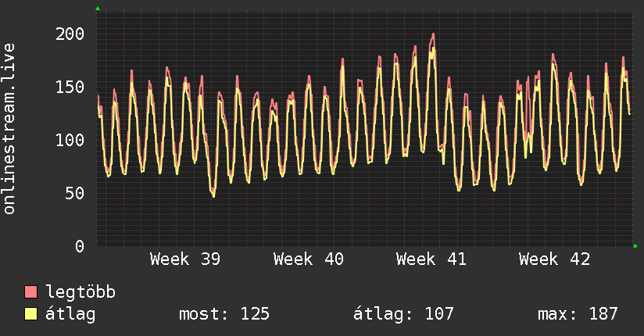Click the 100 y-axis label
644x336 pixels.
coord(70,140)
